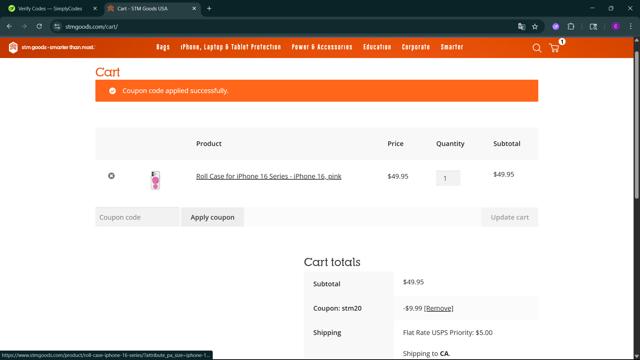The image size is (640, 360).
Task: Open the Chrome profile avatar
Action: (x=616, y=27)
